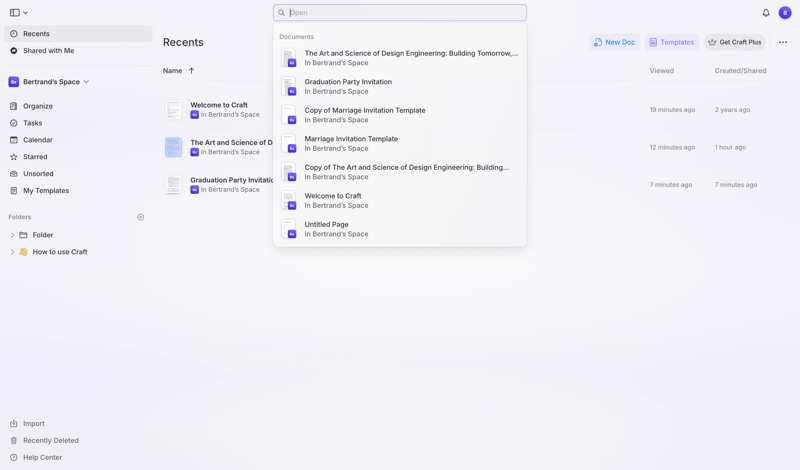Open the Import option
This screenshot has width=800, height=470.
coord(33,423)
